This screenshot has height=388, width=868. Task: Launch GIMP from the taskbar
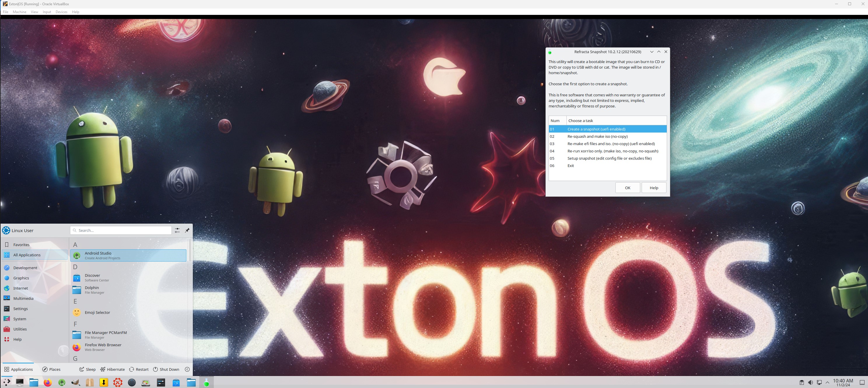[x=76, y=382]
